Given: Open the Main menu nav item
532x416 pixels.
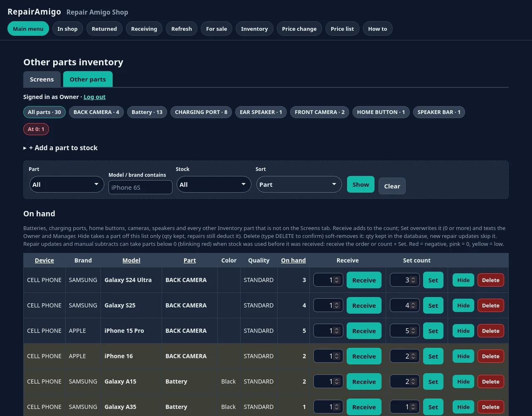Looking at the screenshot, I should (x=28, y=29).
